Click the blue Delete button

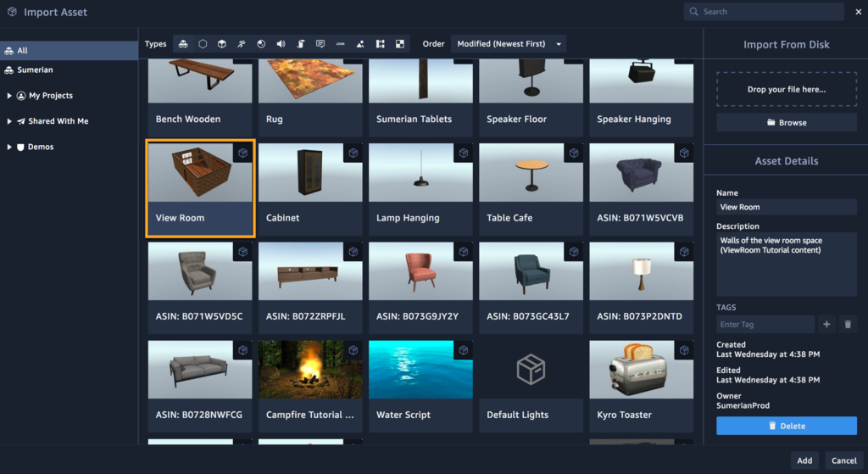[786, 426]
